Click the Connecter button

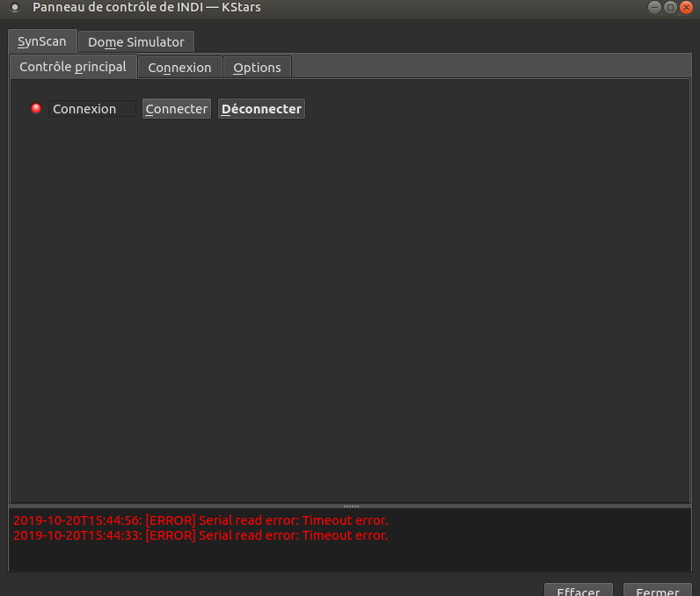tap(177, 109)
